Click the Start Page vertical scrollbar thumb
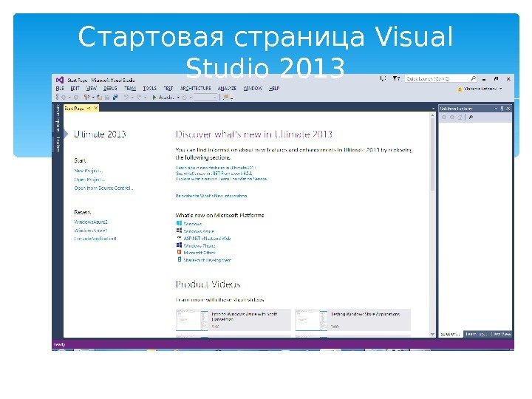532x399 pixels. point(432,154)
